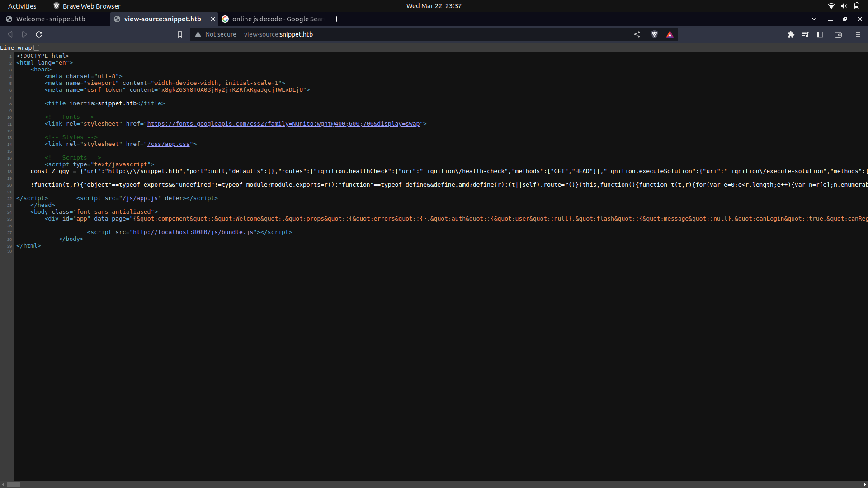Click the volume icon in the top bar
The height and width of the screenshot is (488, 868).
(844, 6)
